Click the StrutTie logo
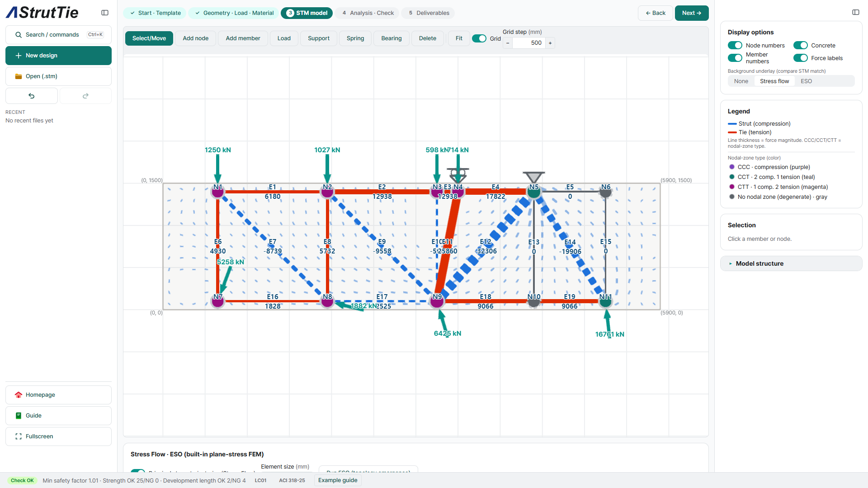 coord(42,13)
